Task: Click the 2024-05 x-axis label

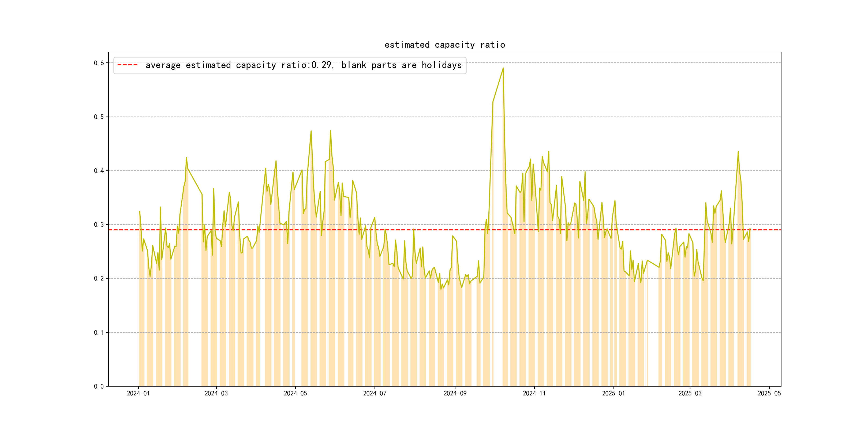Action: (x=295, y=393)
